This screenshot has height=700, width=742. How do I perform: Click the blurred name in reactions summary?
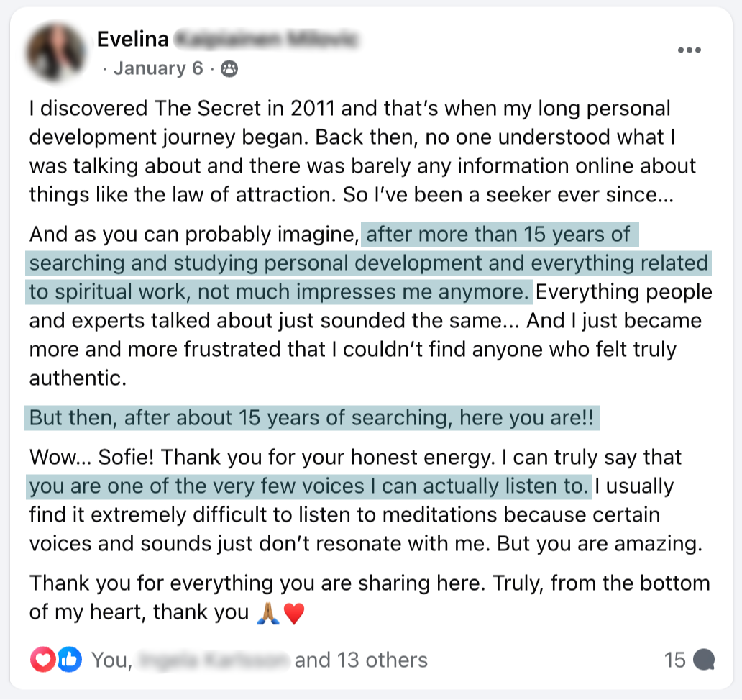click(213, 659)
